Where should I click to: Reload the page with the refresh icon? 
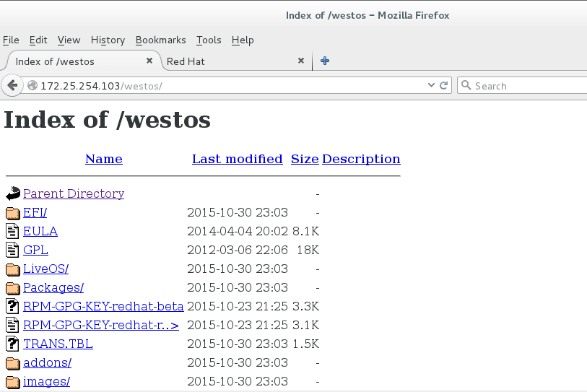[x=443, y=86]
